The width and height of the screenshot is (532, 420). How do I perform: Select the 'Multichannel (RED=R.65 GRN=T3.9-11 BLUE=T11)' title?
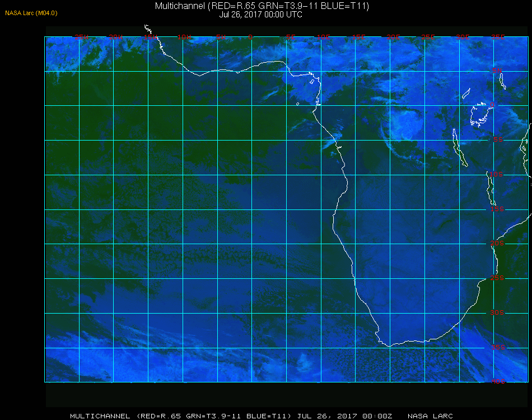262,6
